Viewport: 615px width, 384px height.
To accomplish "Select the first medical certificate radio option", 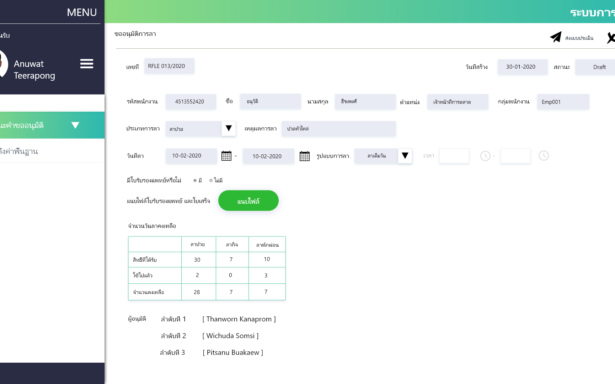I will 195,180.
